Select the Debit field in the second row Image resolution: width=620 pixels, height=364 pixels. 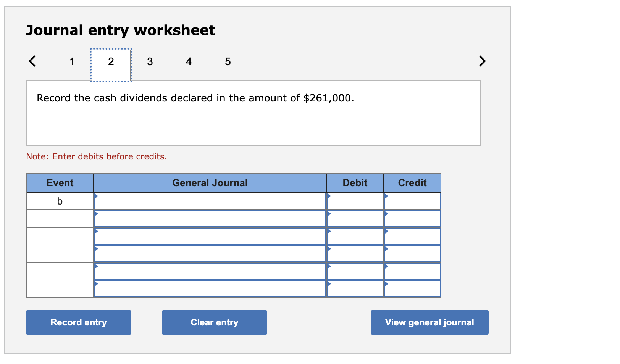click(355, 219)
